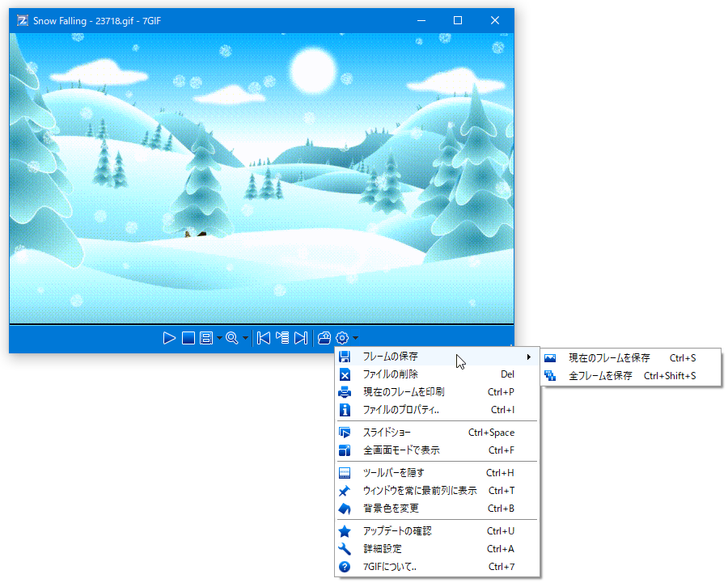The image size is (728, 587).
Task: Click the snow scene GIF image
Action: [x=261, y=178]
